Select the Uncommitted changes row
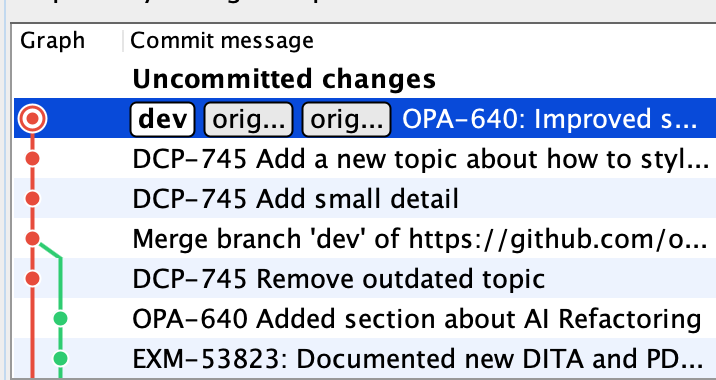The image size is (716, 380). click(365, 79)
